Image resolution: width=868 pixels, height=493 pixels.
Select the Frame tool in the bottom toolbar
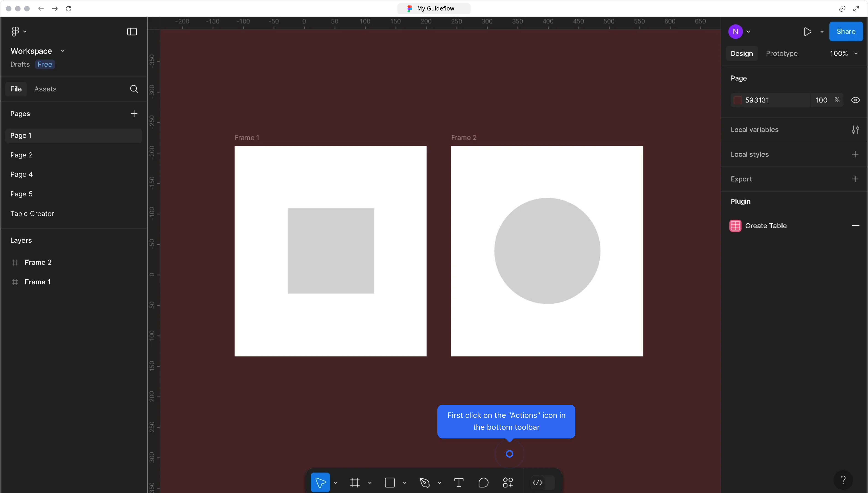(355, 482)
